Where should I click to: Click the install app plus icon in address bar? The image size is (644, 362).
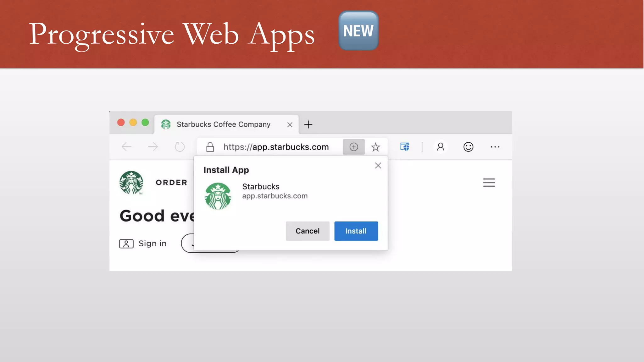tap(354, 147)
